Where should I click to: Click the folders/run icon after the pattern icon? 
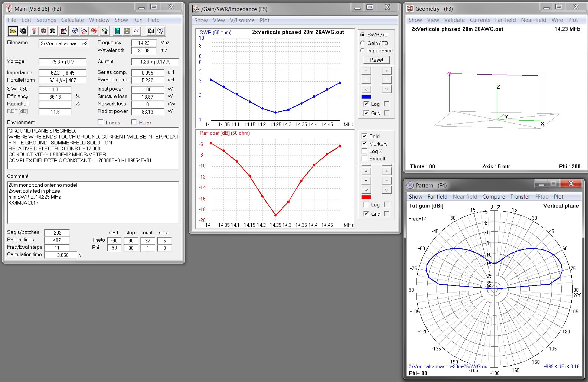tap(105, 31)
